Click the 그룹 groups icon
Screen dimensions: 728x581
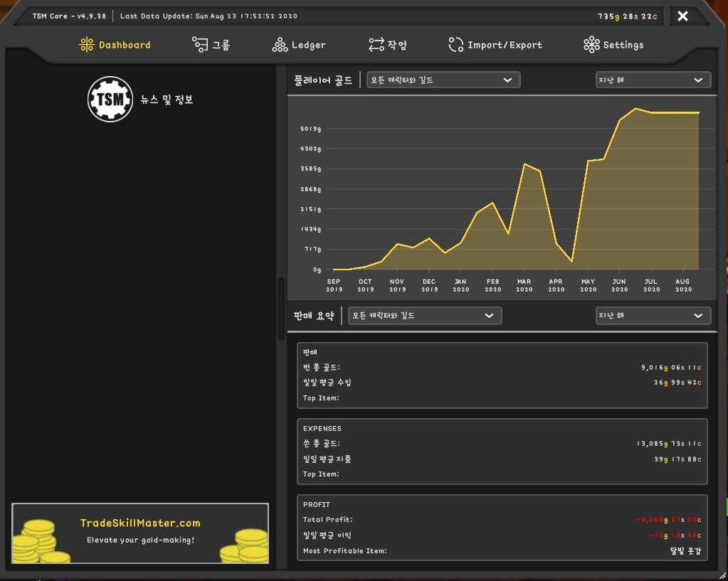point(200,45)
